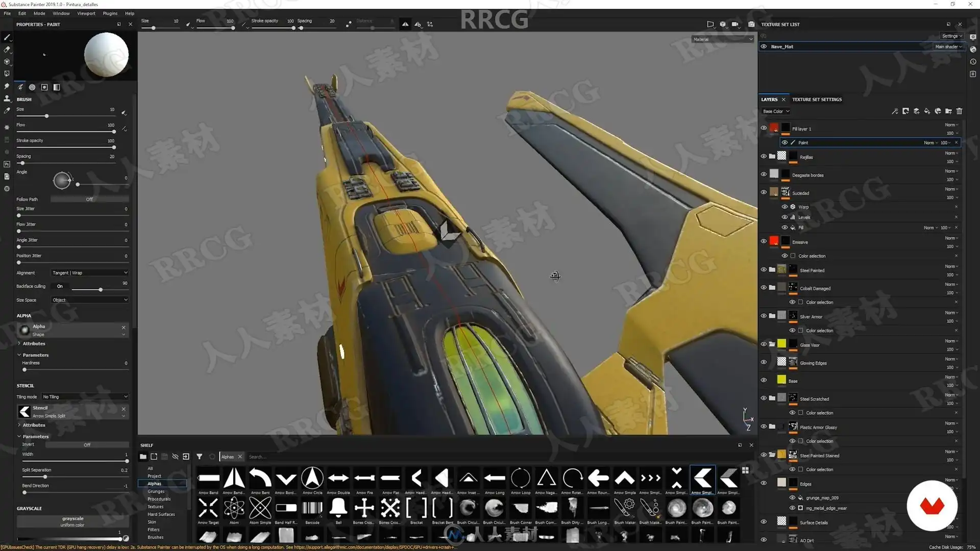Image resolution: width=980 pixels, height=551 pixels.
Task: Hide the Emissive layer
Action: click(764, 241)
